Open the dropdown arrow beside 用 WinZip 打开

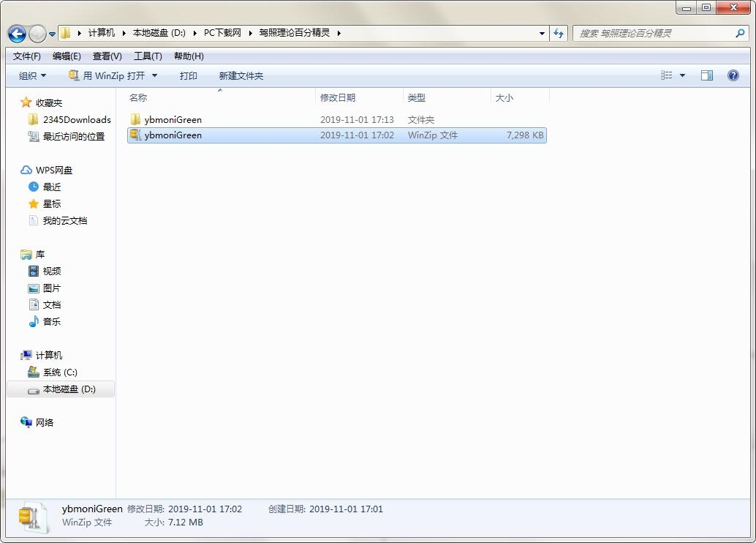154,75
